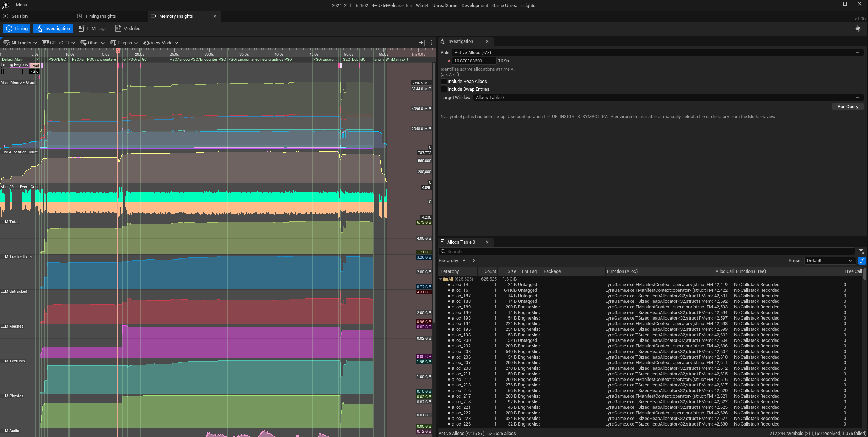Click the time A value input field

[x=474, y=61]
